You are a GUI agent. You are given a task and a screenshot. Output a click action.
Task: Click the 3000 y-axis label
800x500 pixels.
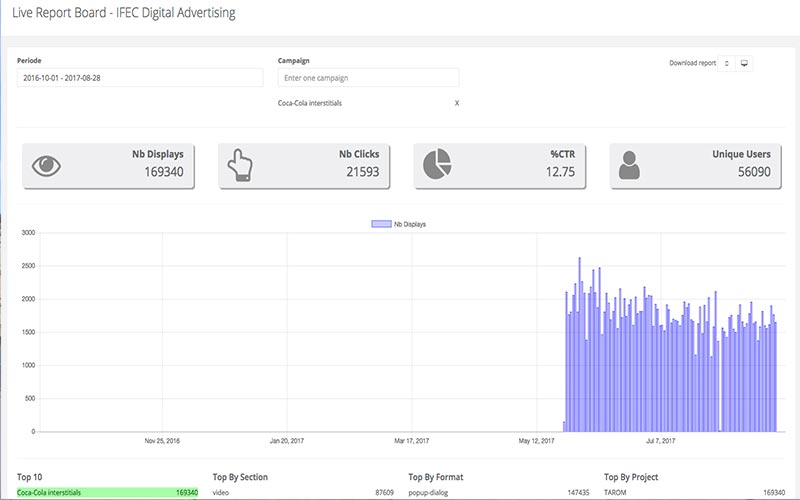[x=28, y=233]
